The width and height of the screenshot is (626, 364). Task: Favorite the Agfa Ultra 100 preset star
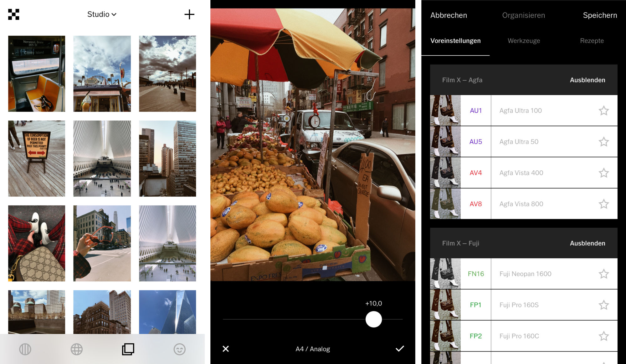[604, 110]
